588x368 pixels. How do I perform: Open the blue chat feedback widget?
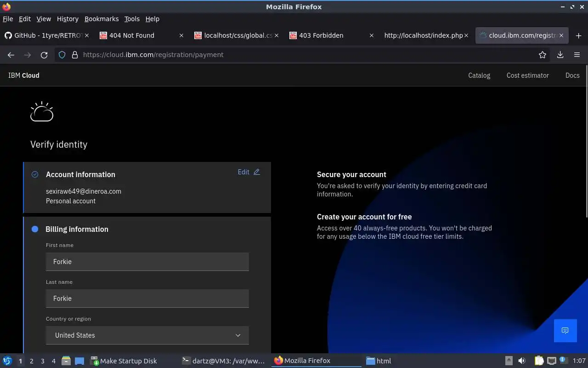click(x=565, y=330)
